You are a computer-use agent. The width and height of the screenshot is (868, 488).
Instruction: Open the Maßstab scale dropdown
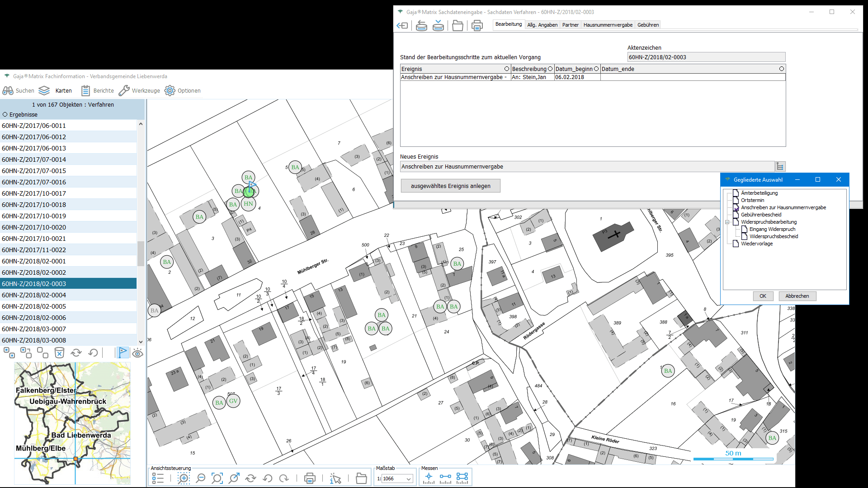408,479
